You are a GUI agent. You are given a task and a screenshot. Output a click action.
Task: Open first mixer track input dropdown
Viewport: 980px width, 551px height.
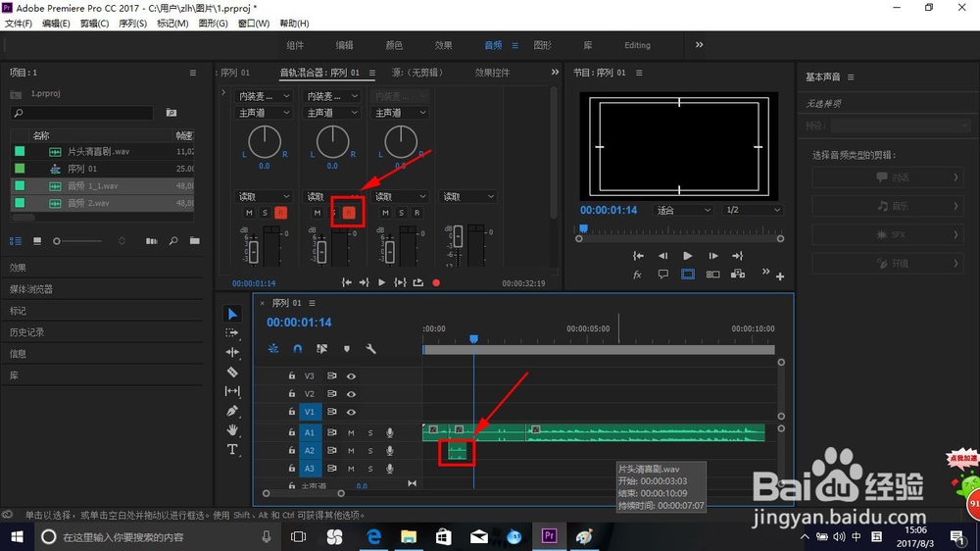(263, 96)
